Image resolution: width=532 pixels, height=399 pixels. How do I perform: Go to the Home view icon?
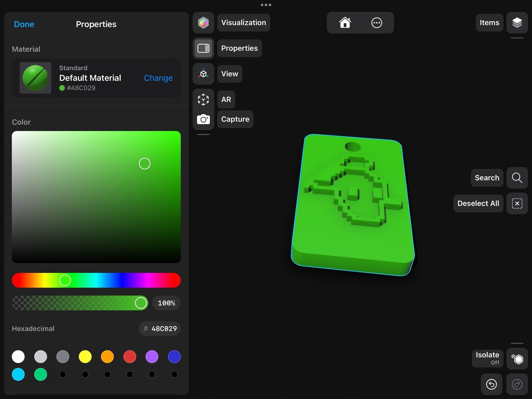pos(345,23)
